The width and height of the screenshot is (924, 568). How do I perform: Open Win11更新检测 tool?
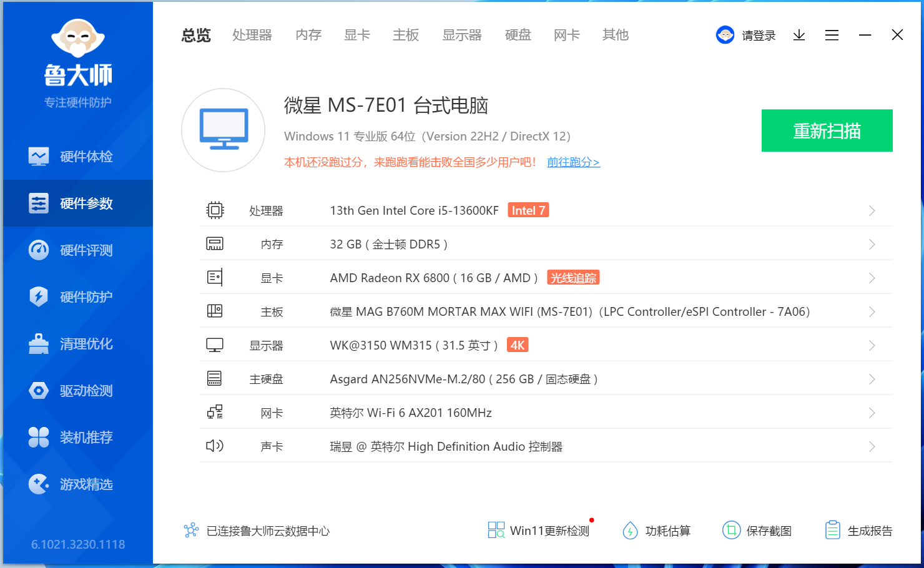coord(539,531)
